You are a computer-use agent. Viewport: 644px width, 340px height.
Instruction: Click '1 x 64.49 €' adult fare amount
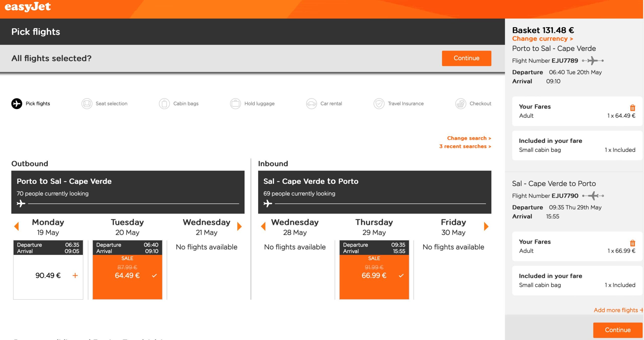[x=621, y=116]
